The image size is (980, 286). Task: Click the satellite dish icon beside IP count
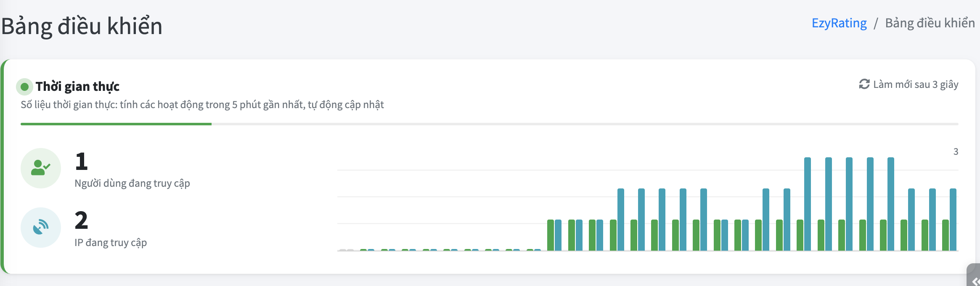[41, 227]
